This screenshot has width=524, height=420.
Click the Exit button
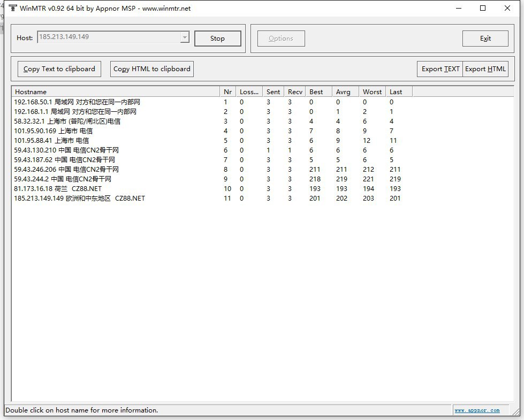[x=485, y=39]
